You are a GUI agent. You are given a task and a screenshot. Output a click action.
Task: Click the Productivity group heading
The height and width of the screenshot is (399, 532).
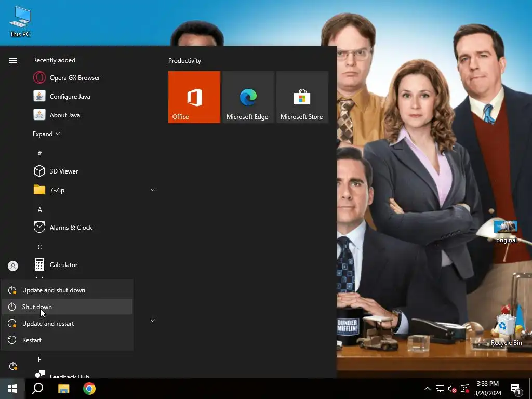point(184,61)
